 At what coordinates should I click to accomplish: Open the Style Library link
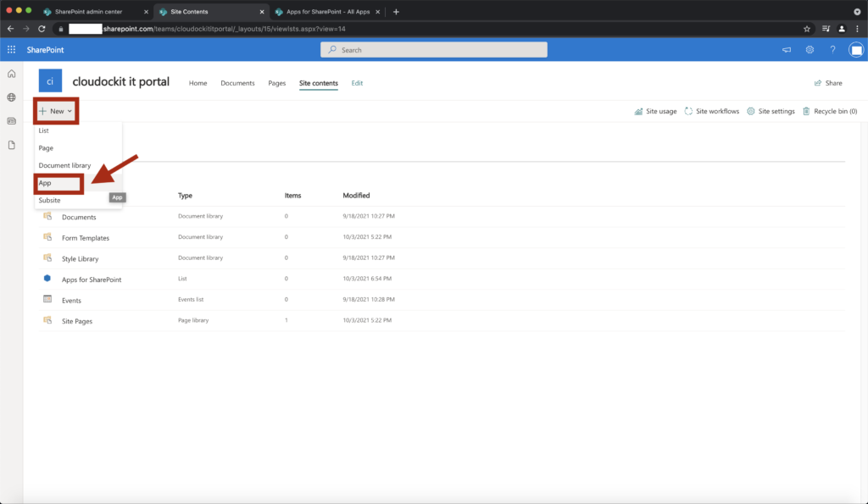[x=80, y=259]
